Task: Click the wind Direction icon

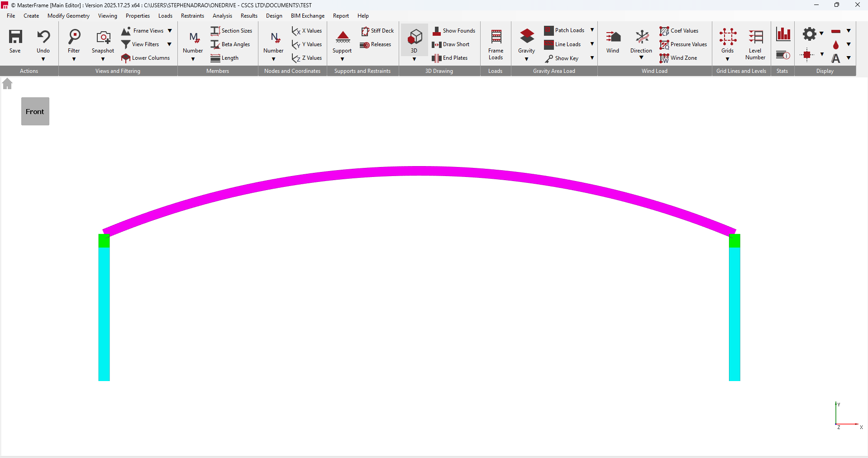Action: pyautogui.click(x=642, y=37)
